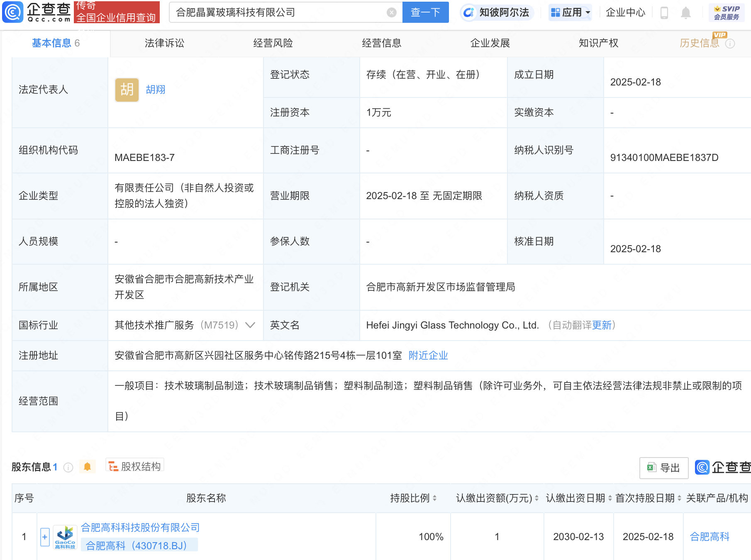Expand the 国标行业 industry chevron
751x560 pixels.
(249, 325)
